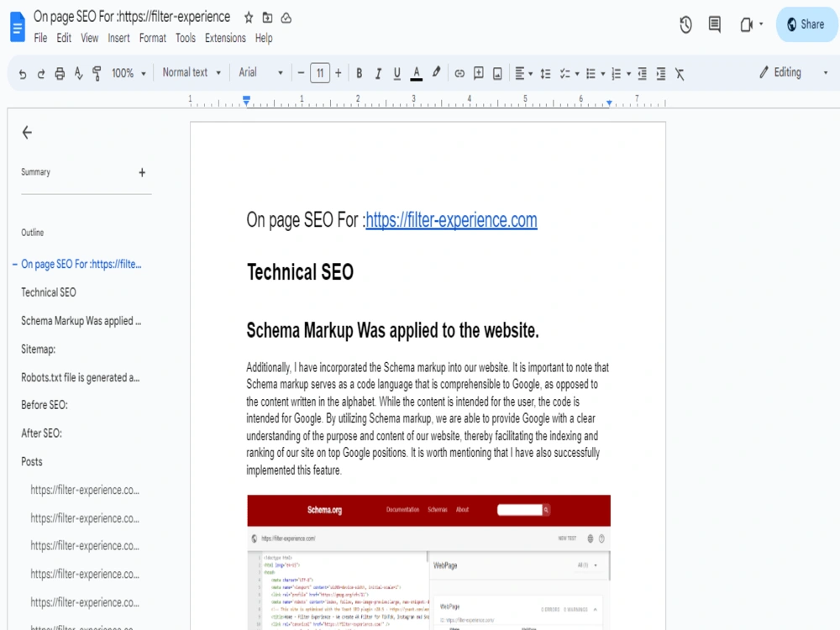The width and height of the screenshot is (840, 630).
Task: Open Arial font dropdown
Action: (x=260, y=72)
